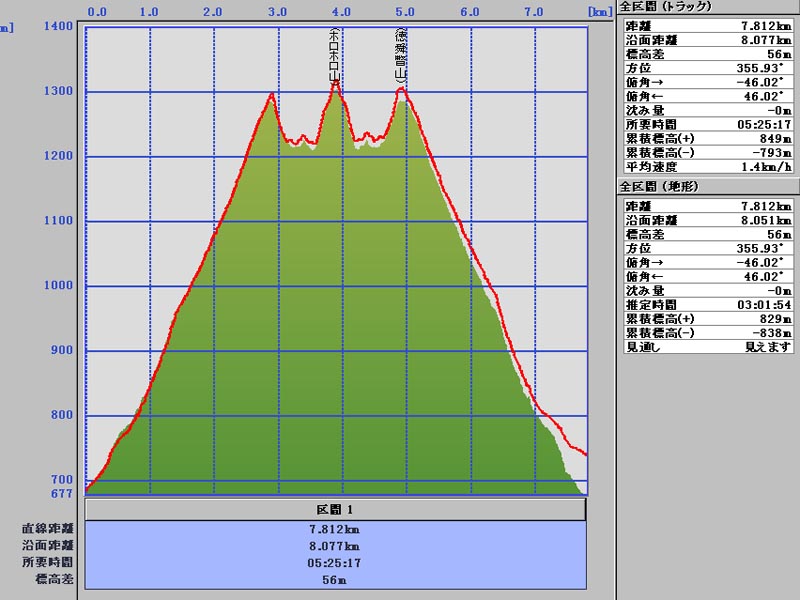
Task: Select 方位 355.93° row in track panel
Action: [x=708, y=68]
